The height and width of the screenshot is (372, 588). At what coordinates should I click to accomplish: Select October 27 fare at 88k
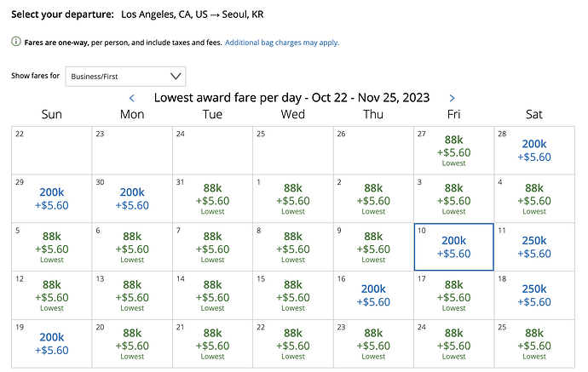[x=453, y=151]
